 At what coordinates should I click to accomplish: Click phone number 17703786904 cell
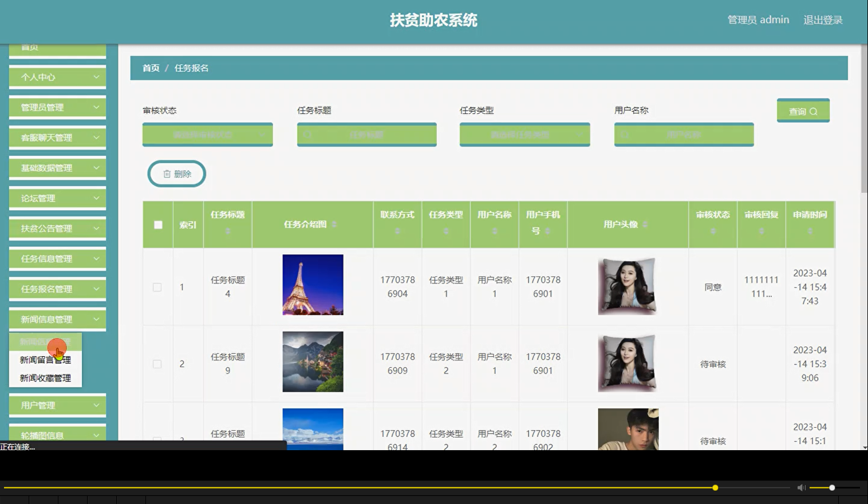(x=397, y=286)
